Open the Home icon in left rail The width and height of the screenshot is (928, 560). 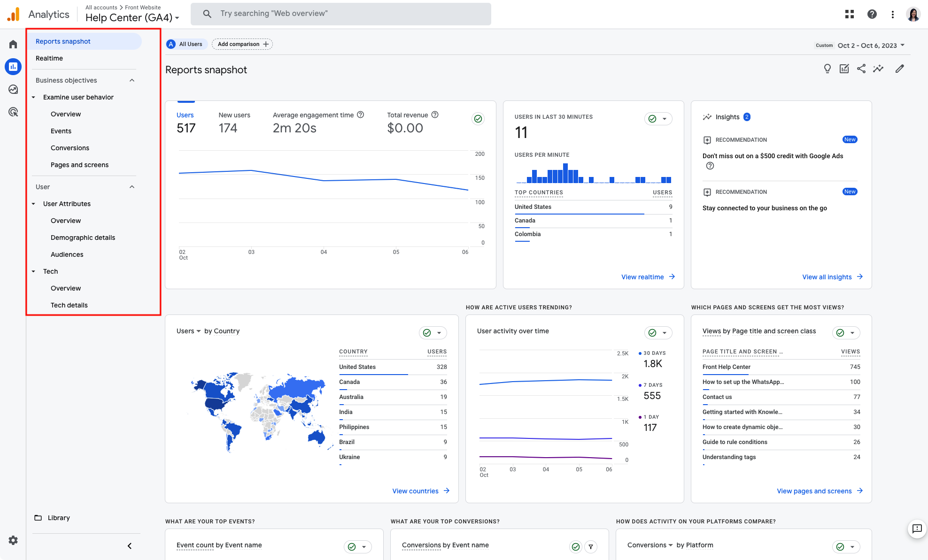point(13,44)
